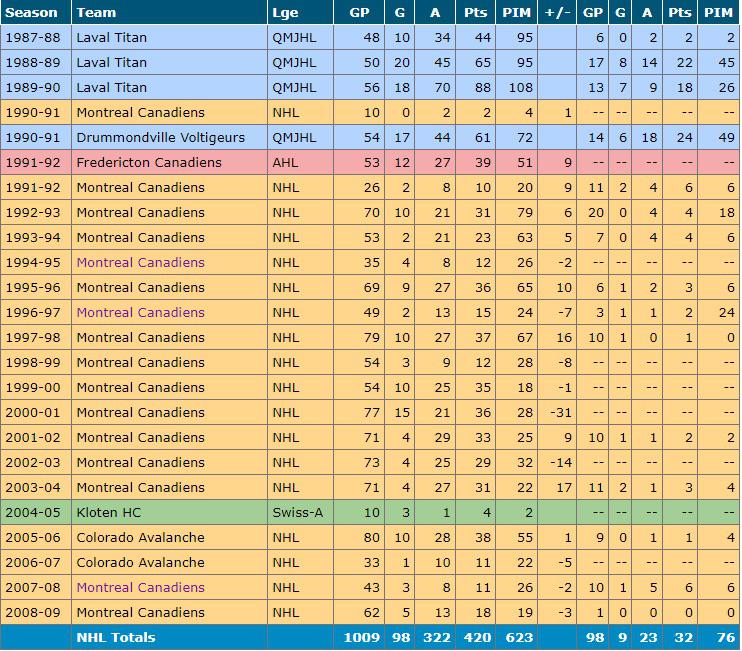The image size is (742, 651).
Task: Open Laval Titan link for 1987-88 season
Action: pyautogui.click(x=111, y=37)
